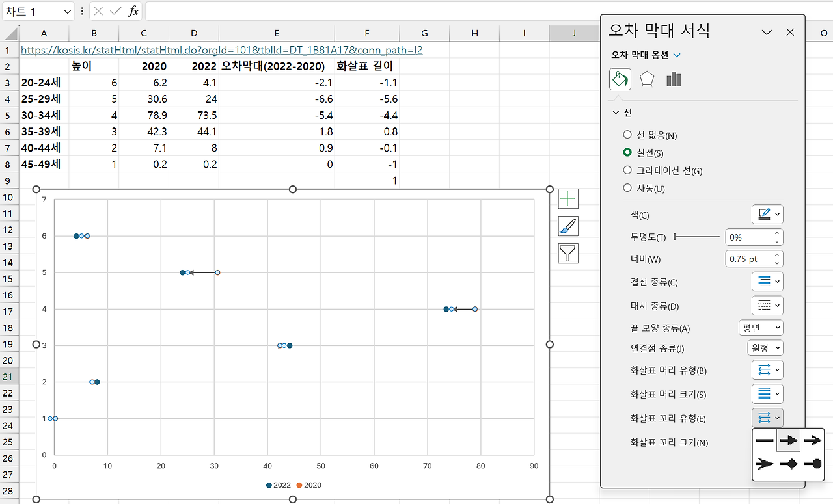This screenshot has width=833, height=504.
Task: Open the insert function fx button
Action: [133, 11]
